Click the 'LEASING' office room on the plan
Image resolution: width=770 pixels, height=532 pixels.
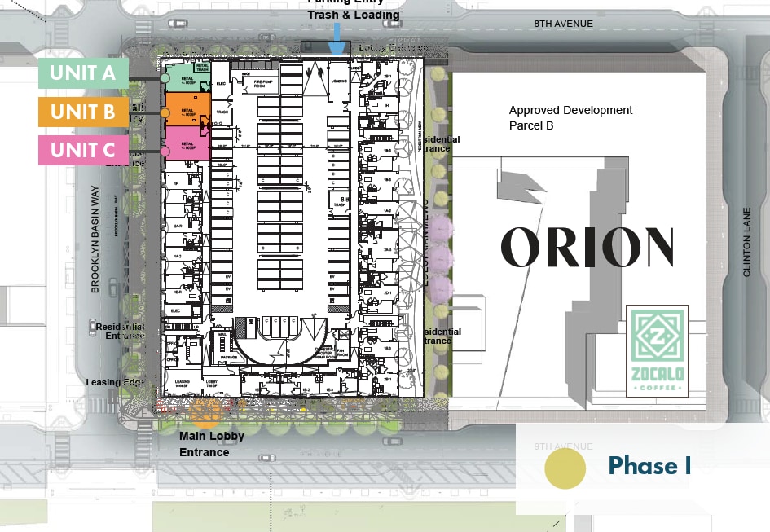pos(183,382)
